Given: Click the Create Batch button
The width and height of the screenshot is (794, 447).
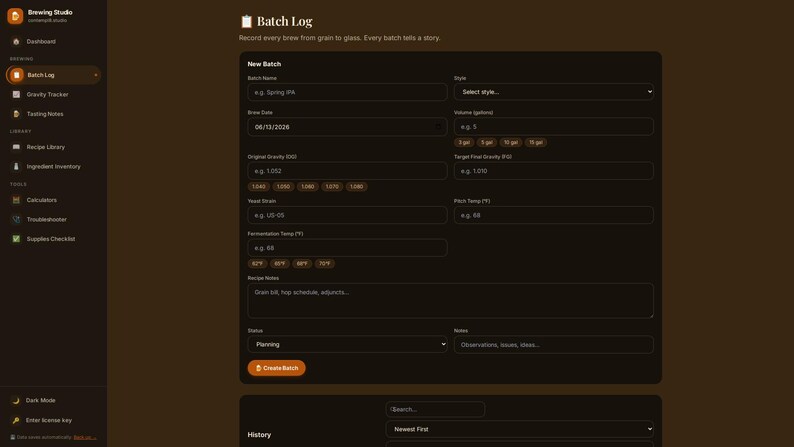Looking at the screenshot, I should click(x=276, y=368).
